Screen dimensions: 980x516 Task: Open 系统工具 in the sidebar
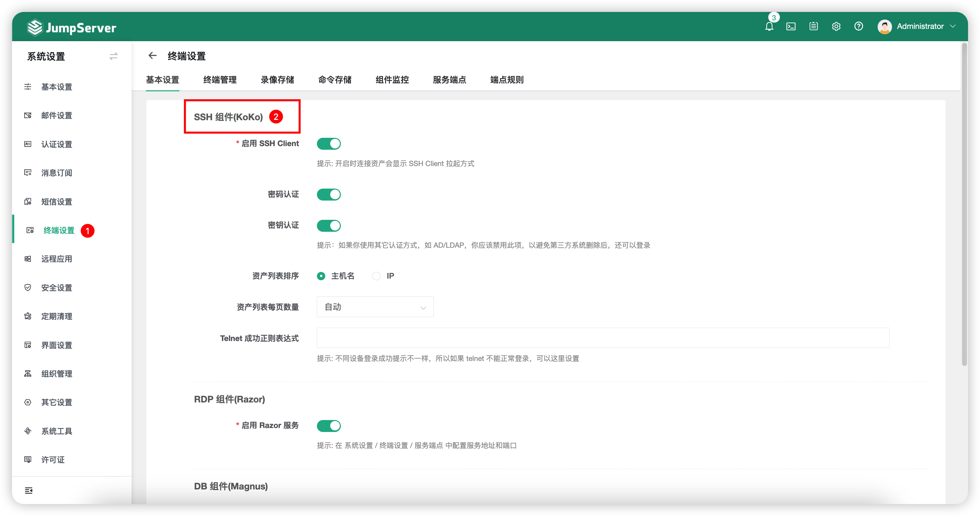[x=56, y=431]
